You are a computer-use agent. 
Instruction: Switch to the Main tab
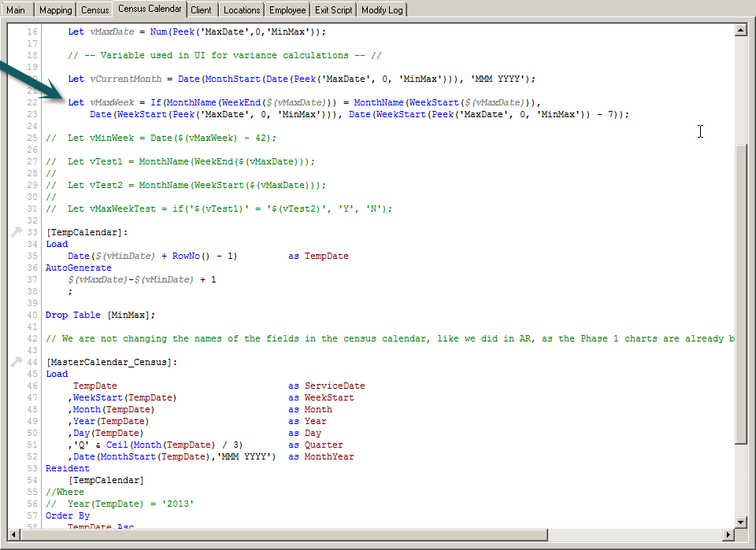(x=17, y=9)
